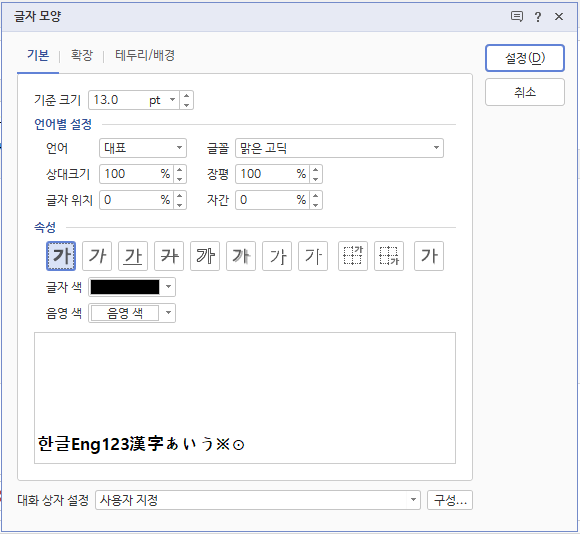Decrease 글자 위치 with down arrow
The width and height of the screenshot is (580, 534).
coord(179,205)
